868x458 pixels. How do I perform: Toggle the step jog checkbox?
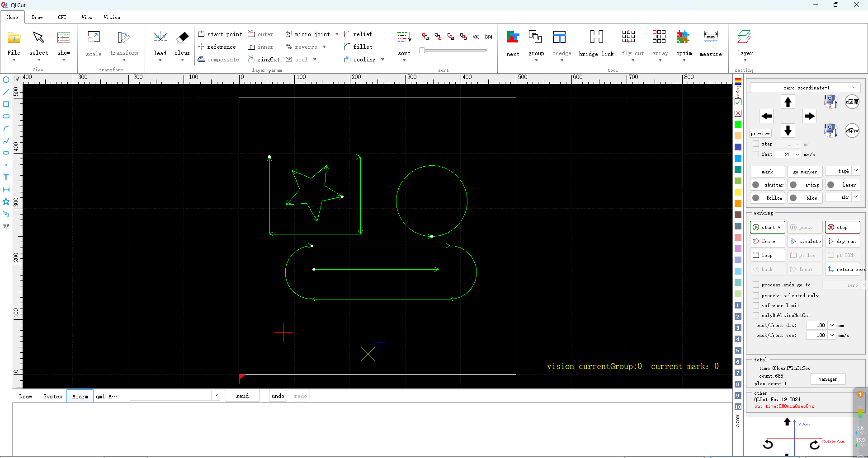click(756, 144)
